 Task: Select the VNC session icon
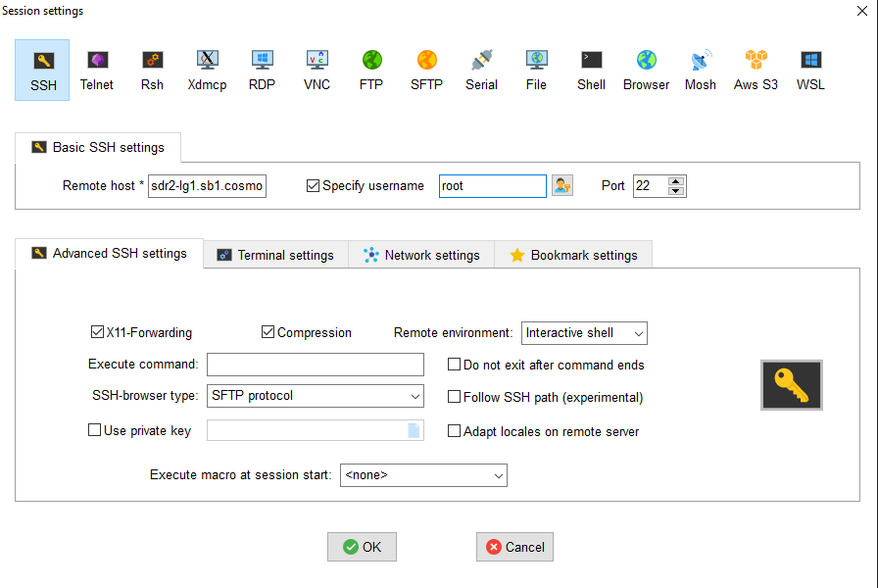(x=317, y=70)
